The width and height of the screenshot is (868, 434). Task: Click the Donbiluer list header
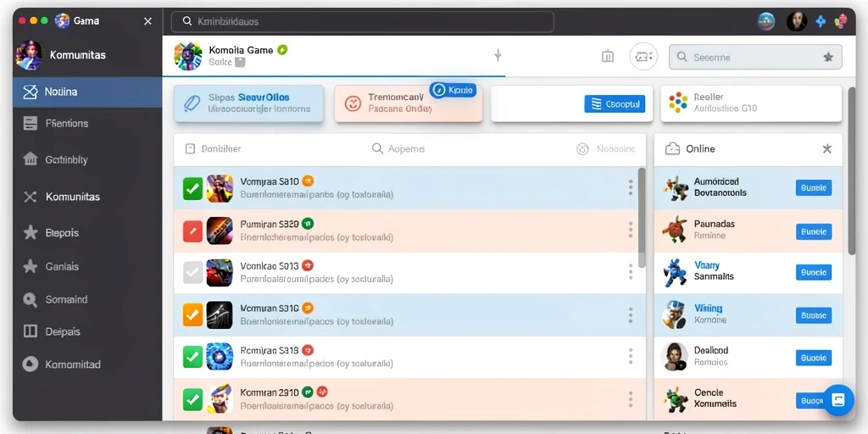tap(213, 149)
